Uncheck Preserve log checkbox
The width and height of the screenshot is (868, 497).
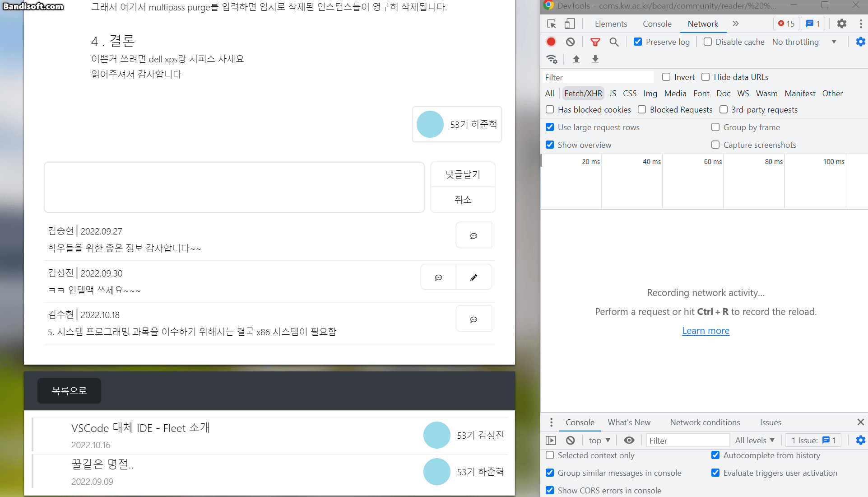pyautogui.click(x=638, y=42)
